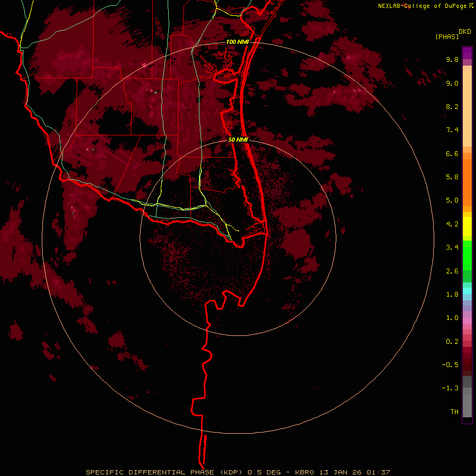The width and height of the screenshot is (476, 476).
Task: Click the 4.2 value on color scale
Action: pos(452,224)
